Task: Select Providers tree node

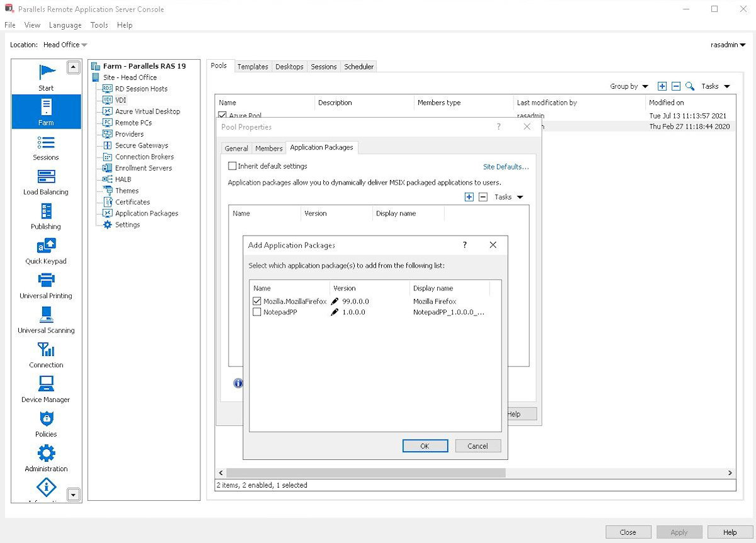Action: coord(129,134)
